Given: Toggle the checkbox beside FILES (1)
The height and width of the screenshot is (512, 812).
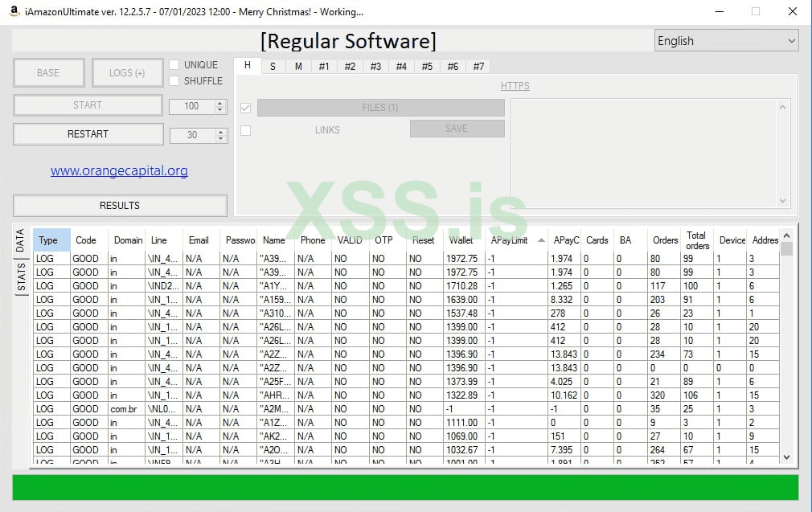Looking at the screenshot, I should 246,108.
